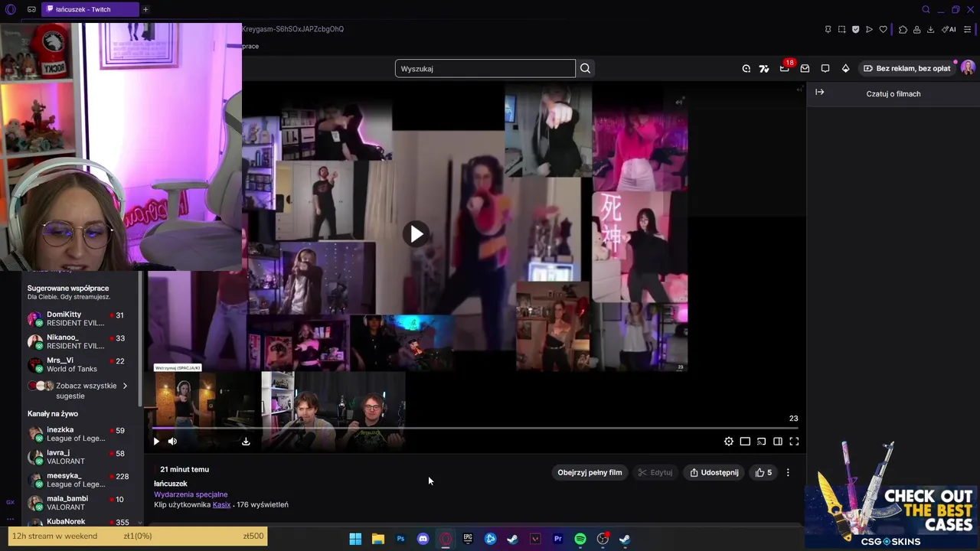980x551 pixels.
Task: Cast the video to another device
Action: 761,442
